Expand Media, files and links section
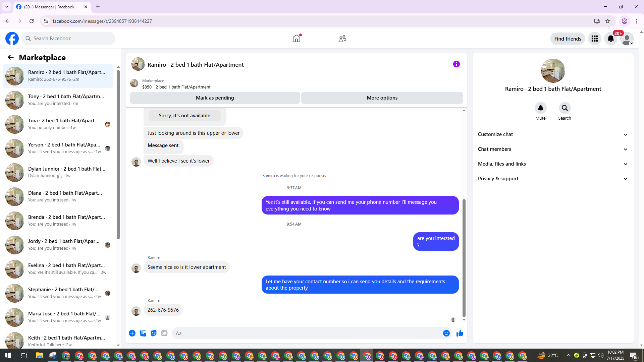This screenshot has width=644, height=362. click(553, 164)
